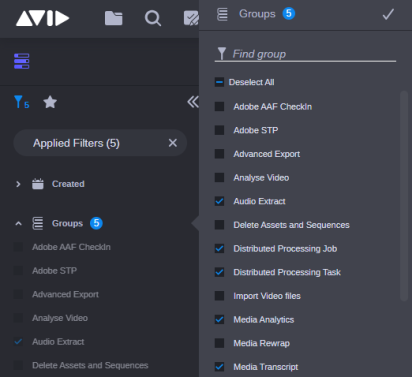Check sidebar Analyse Video box
Viewport: 412px width, 377px height.
(19, 318)
